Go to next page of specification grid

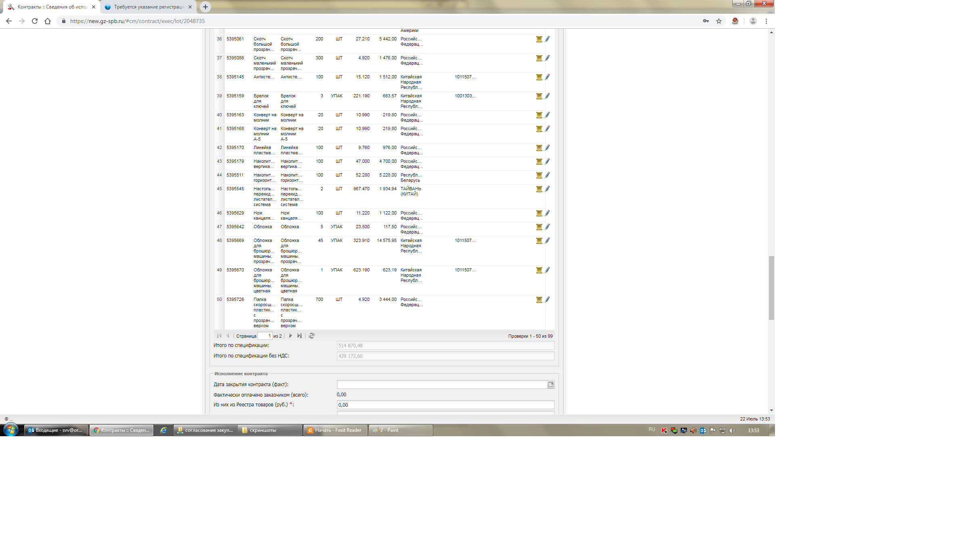(290, 336)
